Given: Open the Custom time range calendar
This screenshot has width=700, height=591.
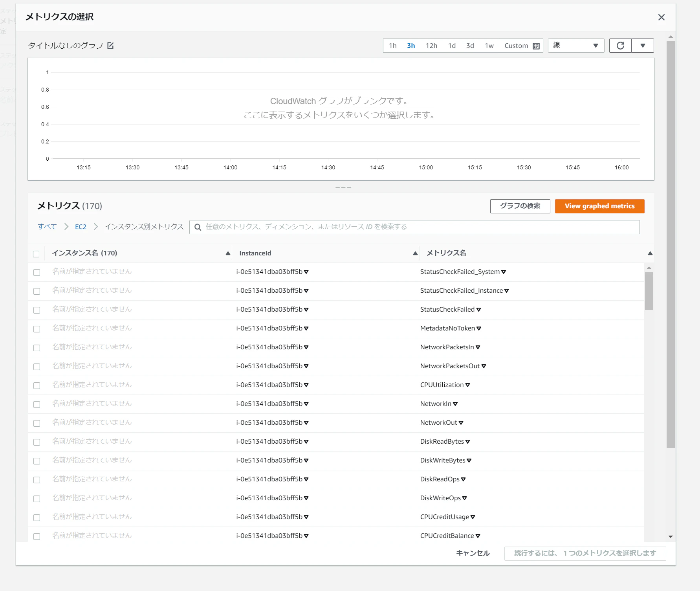Looking at the screenshot, I should pyautogui.click(x=522, y=46).
